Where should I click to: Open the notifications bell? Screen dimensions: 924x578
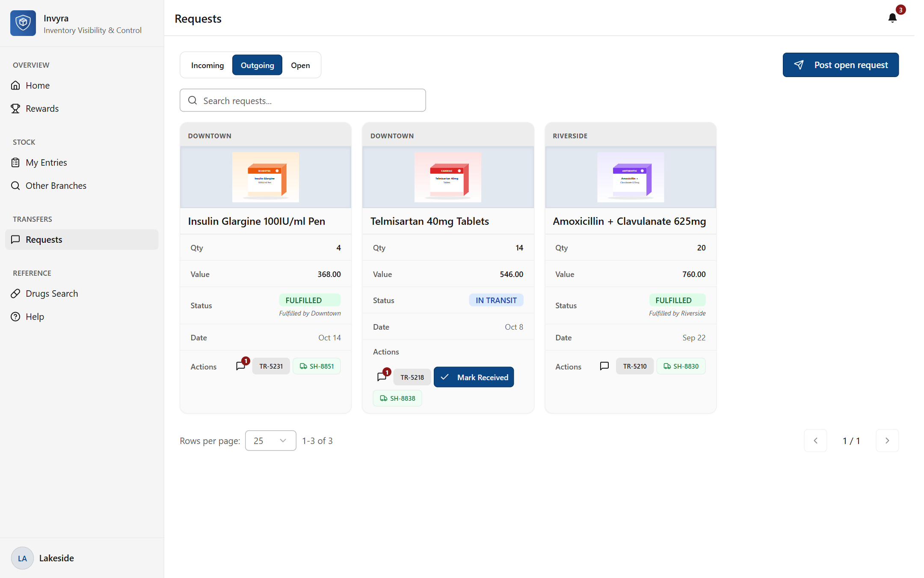click(x=892, y=18)
